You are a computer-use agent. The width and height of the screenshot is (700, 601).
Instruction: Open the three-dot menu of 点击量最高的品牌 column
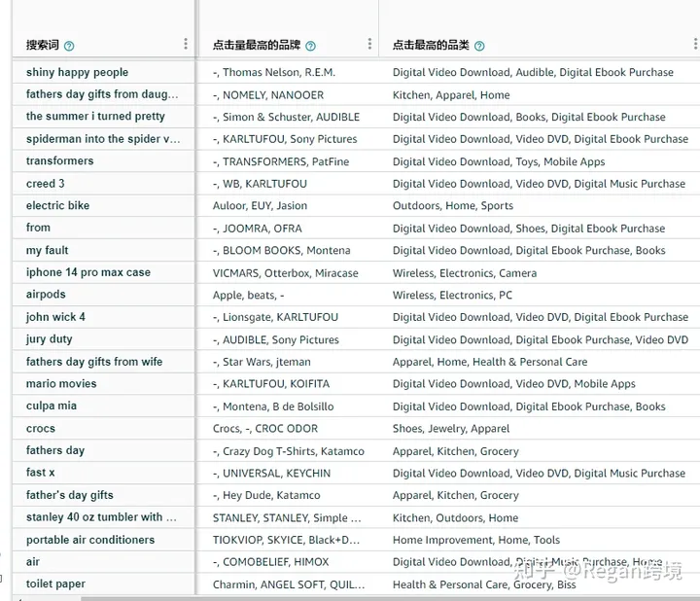pos(369,44)
